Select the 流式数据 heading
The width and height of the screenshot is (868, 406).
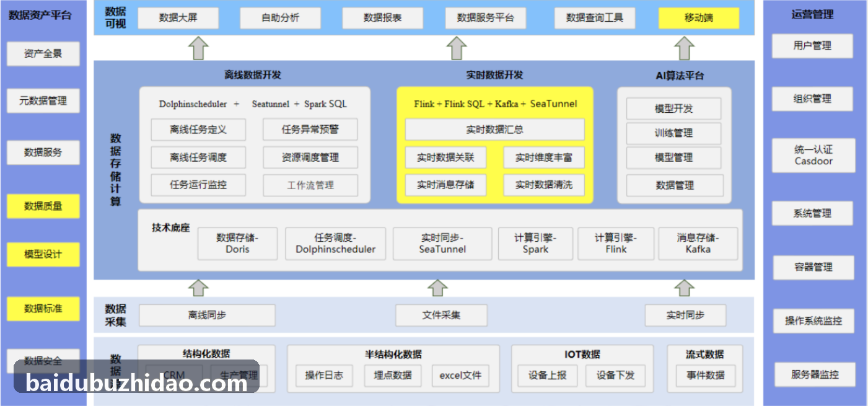click(x=705, y=354)
